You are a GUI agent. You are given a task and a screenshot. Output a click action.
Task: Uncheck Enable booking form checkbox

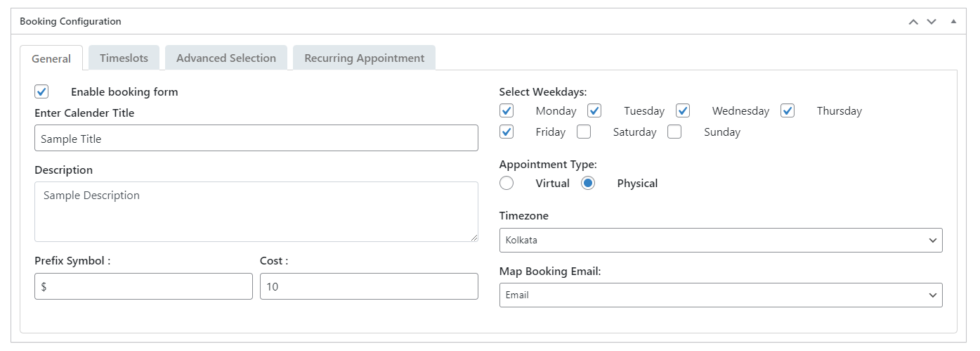pyautogui.click(x=41, y=91)
